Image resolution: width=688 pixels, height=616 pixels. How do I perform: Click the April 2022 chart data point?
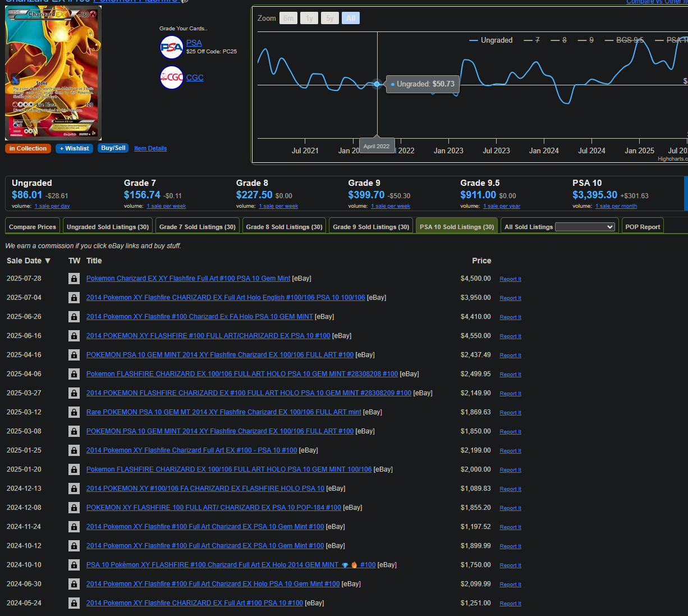point(377,84)
